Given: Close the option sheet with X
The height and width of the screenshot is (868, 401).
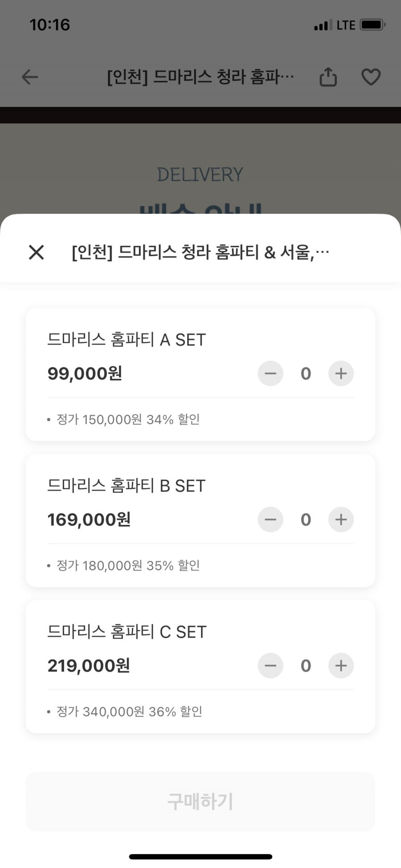Looking at the screenshot, I should (x=36, y=252).
